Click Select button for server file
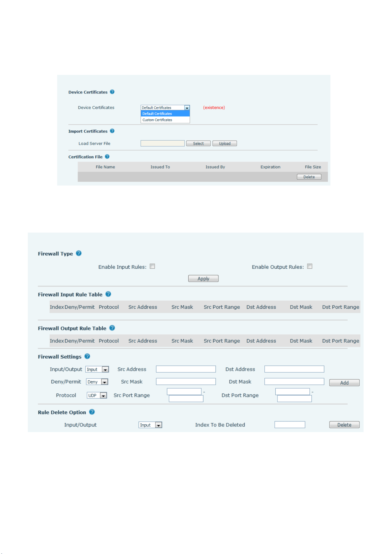Screen dimensions: 392x554 198,144
